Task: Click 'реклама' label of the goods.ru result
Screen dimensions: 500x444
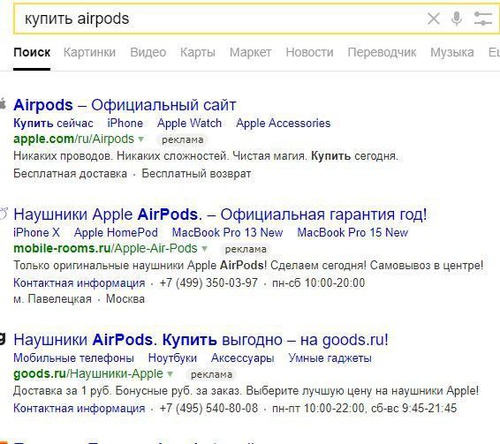Action: click(x=211, y=375)
